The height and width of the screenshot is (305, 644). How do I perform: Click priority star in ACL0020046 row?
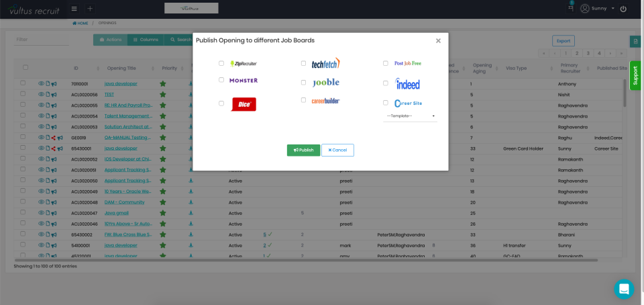click(x=162, y=224)
